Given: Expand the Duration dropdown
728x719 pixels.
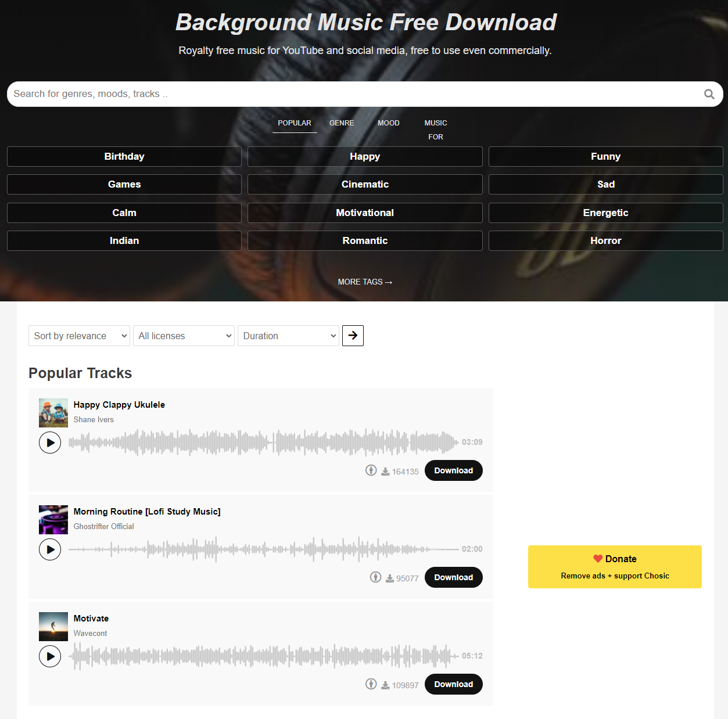Looking at the screenshot, I should pos(288,336).
